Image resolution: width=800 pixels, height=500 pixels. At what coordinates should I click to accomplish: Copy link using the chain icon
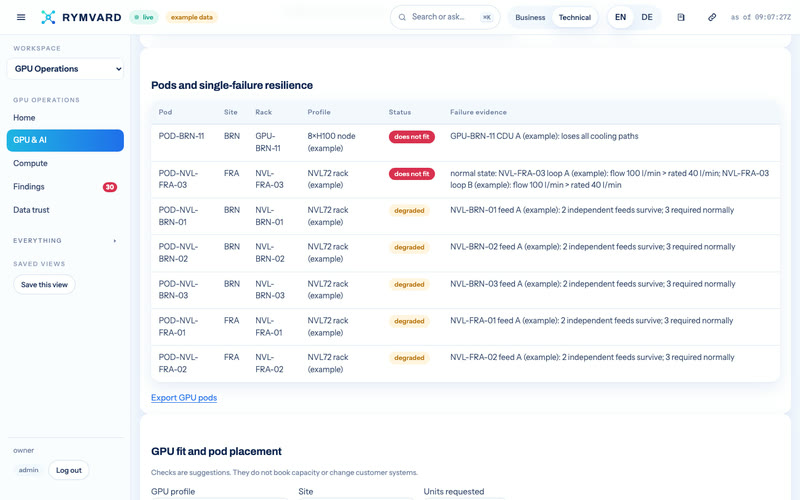point(712,17)
